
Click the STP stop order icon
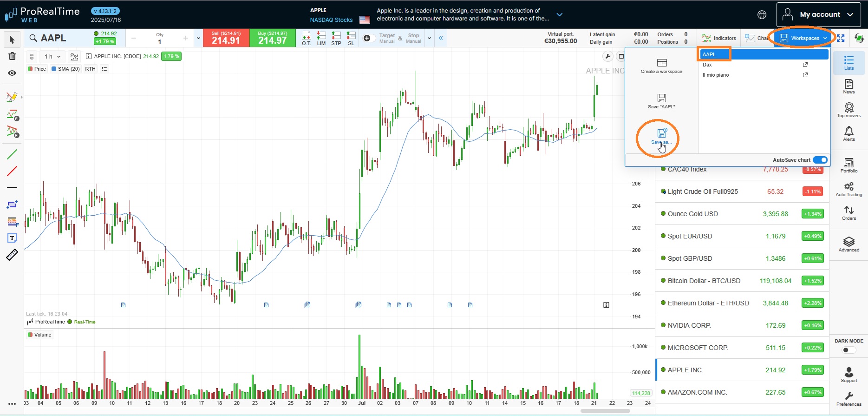click(336, 38)
